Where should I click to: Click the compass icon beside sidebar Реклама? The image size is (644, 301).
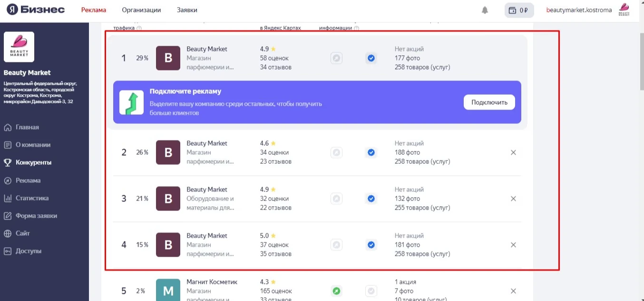[8, 181]
